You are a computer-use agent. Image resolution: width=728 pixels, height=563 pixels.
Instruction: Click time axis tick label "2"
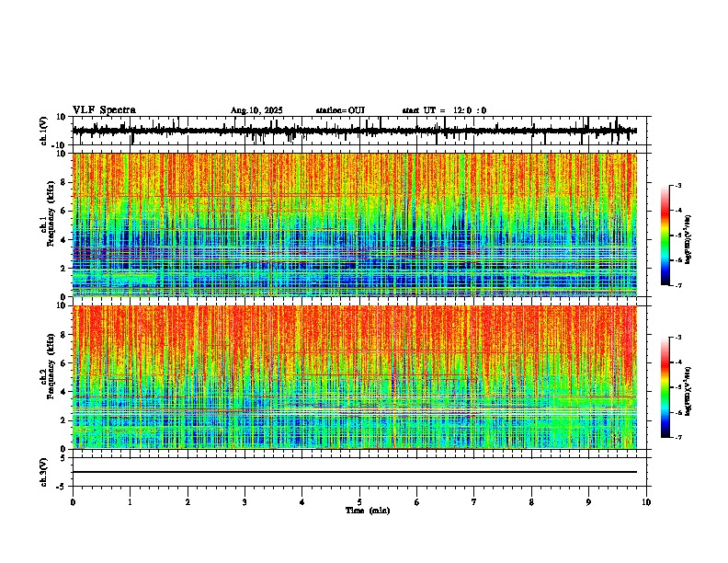click(188, 502)
